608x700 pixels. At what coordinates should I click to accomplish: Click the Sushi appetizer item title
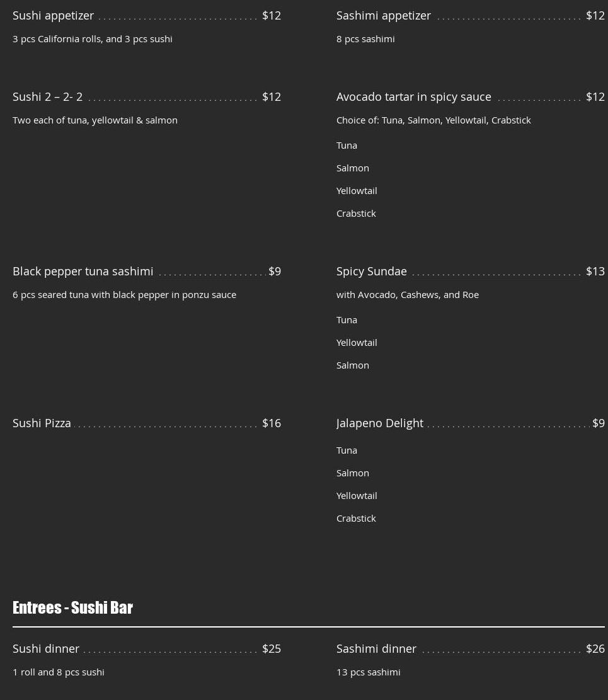[x=54, y=15]
